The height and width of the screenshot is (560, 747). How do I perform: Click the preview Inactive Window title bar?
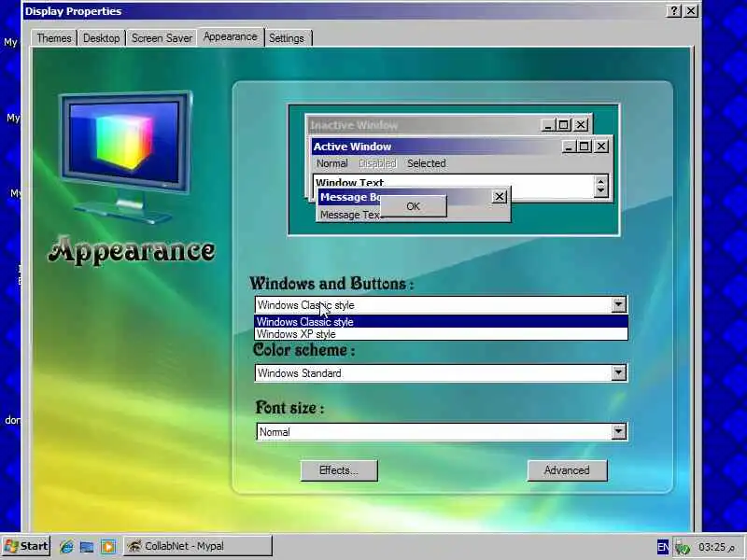[424, 125]
